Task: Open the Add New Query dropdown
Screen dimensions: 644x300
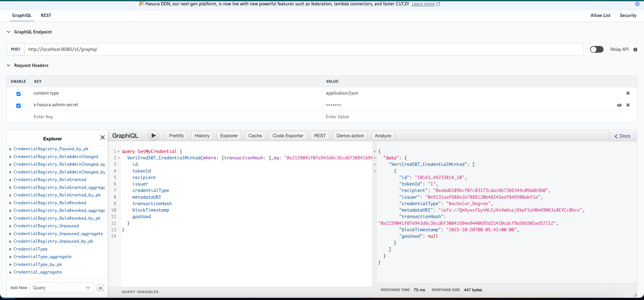Action: click(62, 287)
